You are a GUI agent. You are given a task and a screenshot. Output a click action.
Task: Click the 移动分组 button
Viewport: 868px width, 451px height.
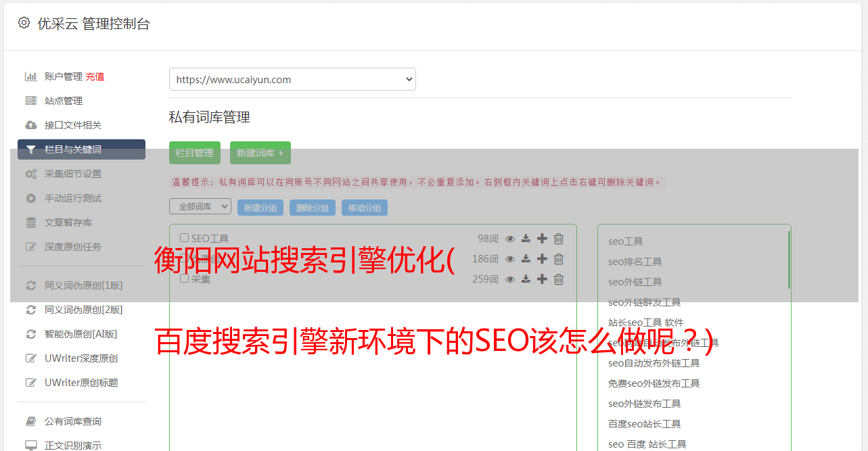tap(365, 208)
